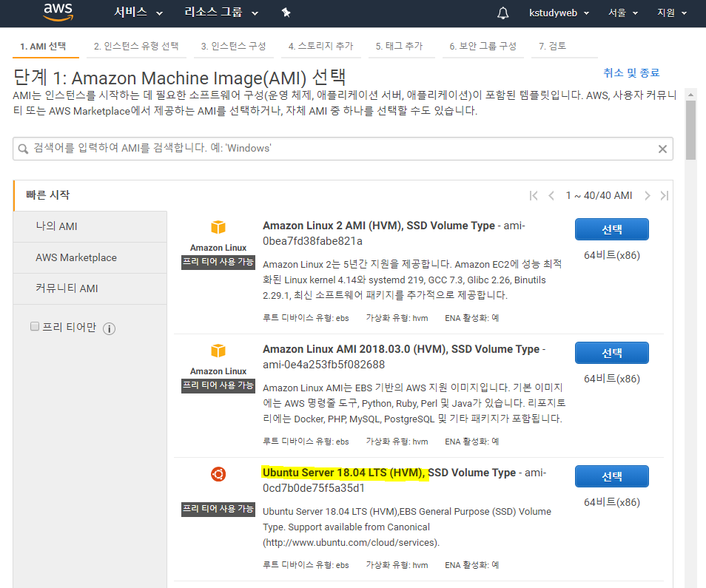Open 커뮤니티 AMI in the sidebar
Image resolution: width=706 pixels, height=588 pixels.
tap(90, 288)
